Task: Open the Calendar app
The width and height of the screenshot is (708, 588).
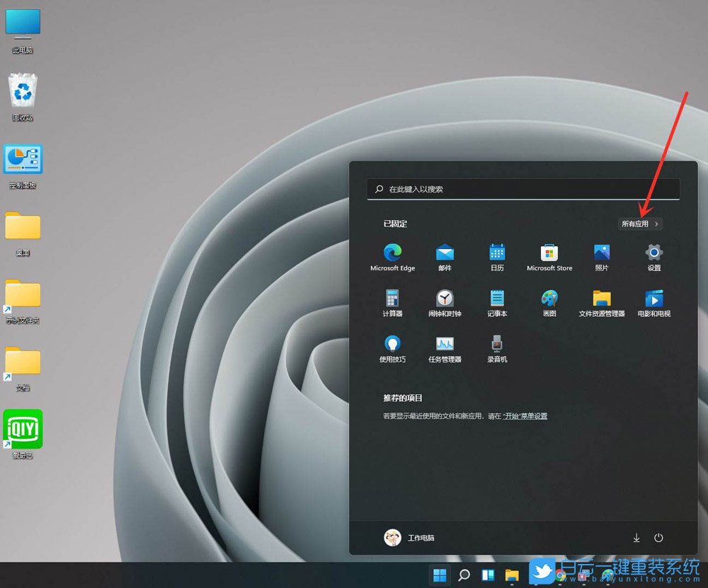Action: tap(497, 253)
